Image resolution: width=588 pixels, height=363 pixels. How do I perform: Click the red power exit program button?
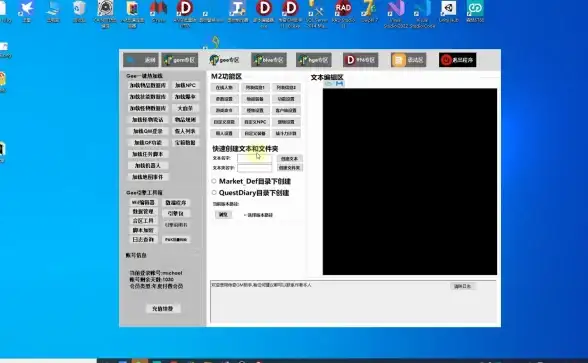(x=458, y=60)
